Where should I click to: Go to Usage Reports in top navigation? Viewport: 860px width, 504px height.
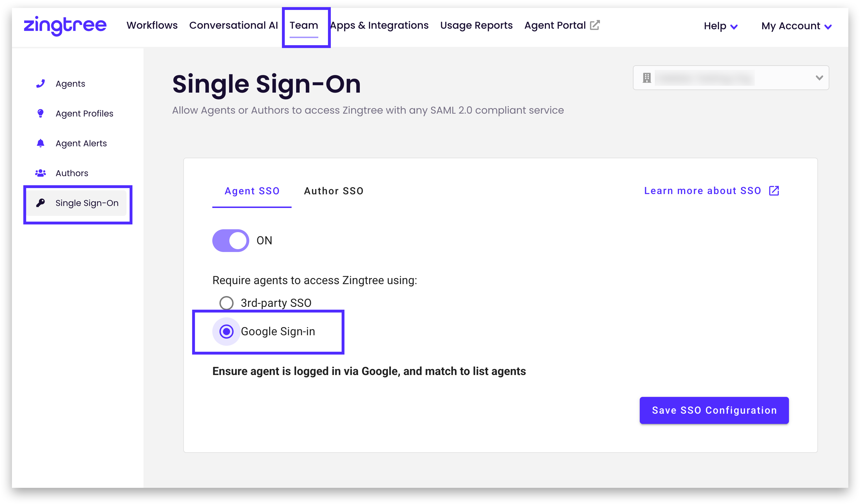coord(476,25)
